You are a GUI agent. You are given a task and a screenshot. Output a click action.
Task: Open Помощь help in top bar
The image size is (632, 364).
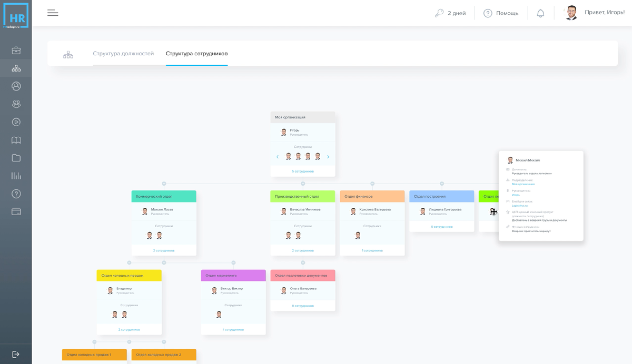pyautogui.click(x=501, y=13)
